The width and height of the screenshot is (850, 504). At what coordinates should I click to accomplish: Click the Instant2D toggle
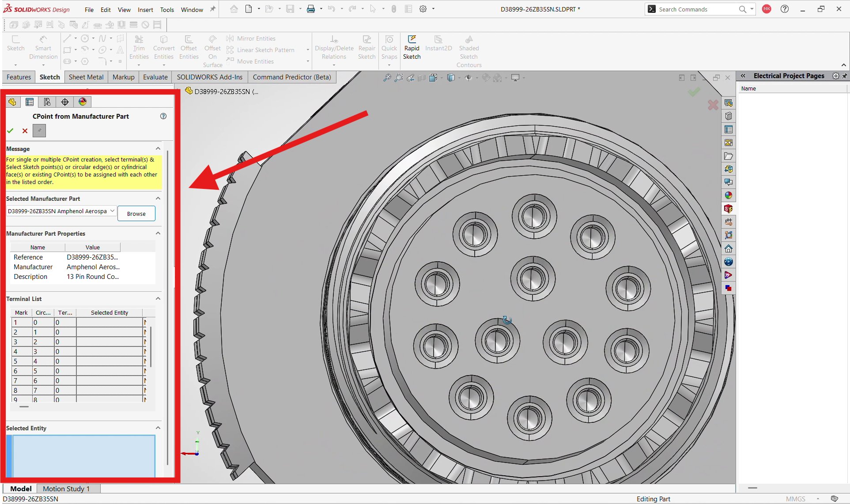click(x=438, y=44)
